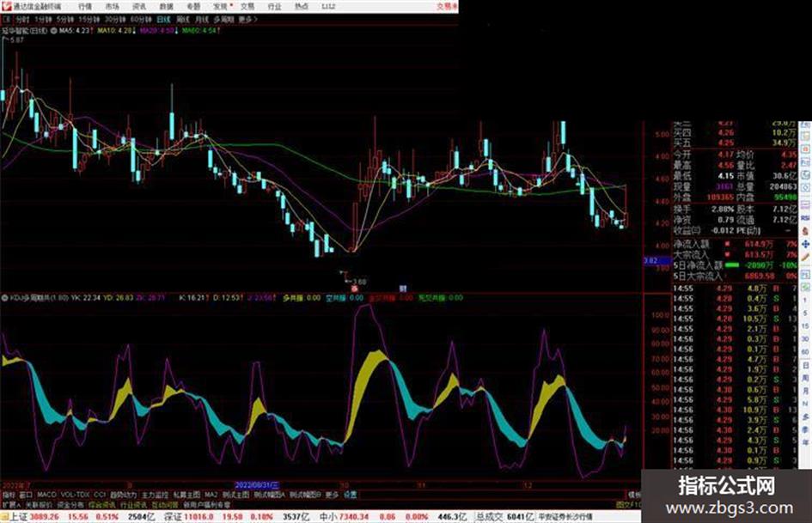Image resolution: width=812 pixels, height=523 pixels.
Task: Click the 深证 11016.0 index in status bar
Action: coord(188,517)
